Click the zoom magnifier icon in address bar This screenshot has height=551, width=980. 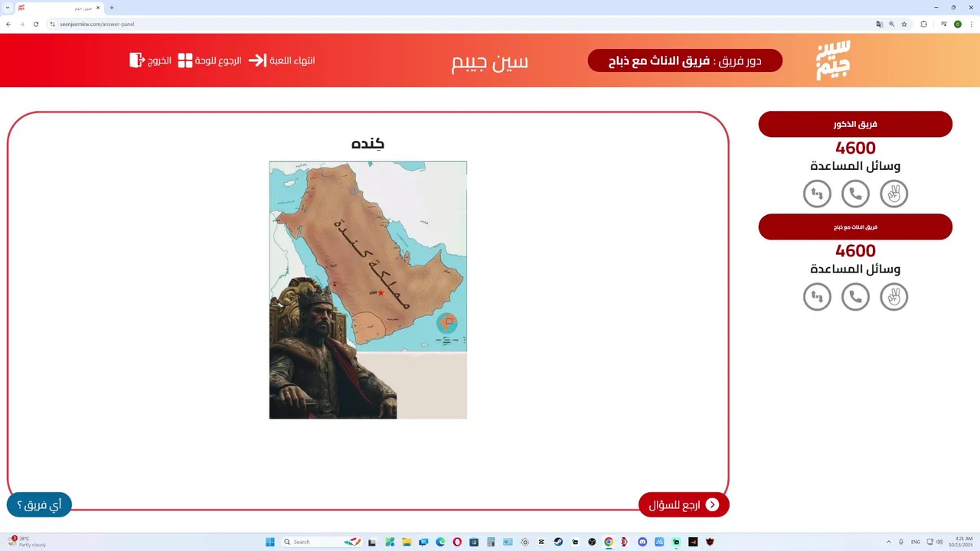(x=892, y=24)
